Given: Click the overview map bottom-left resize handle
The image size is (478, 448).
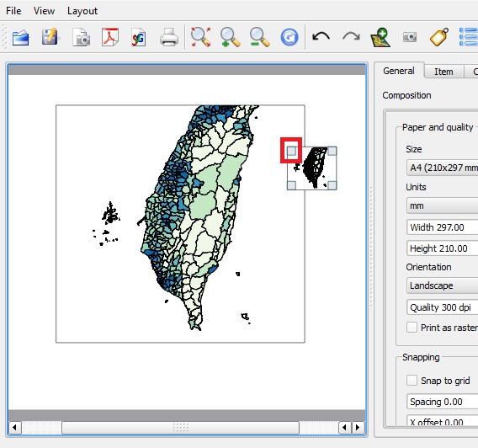Looking at the screenshot, I should pyautogui.click(x=292, y=185).
